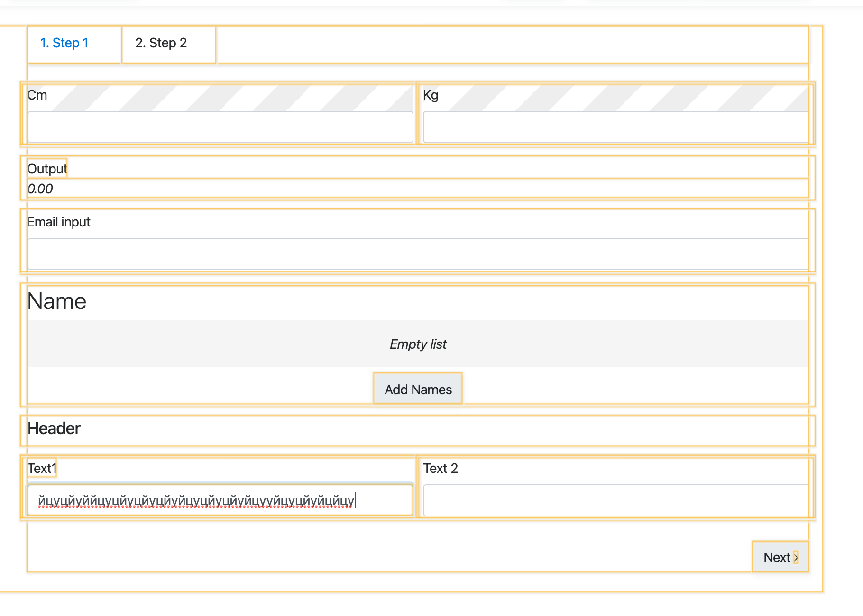Focus the empty Text 2 field
The height and width of the screenshot is (616, 863).
pos(615,499)
